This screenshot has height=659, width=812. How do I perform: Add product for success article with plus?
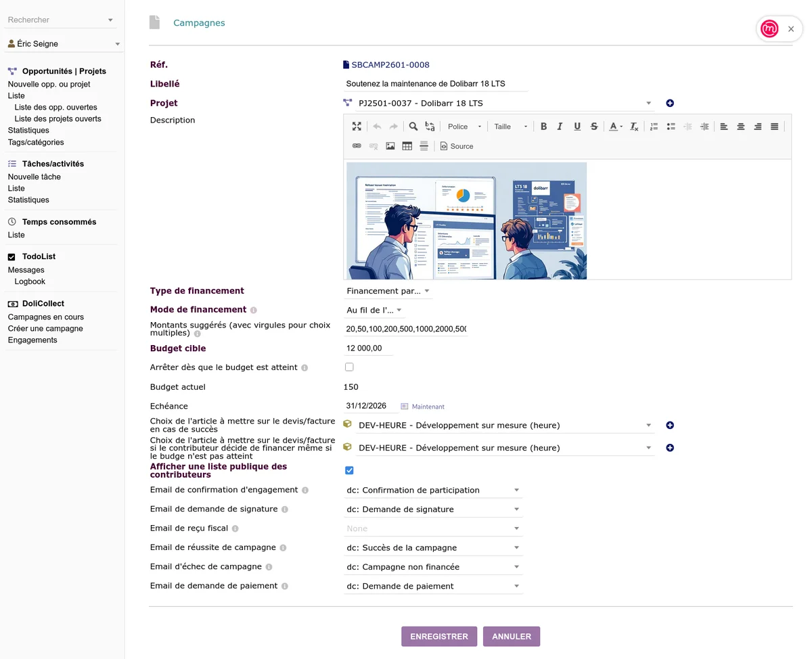tap(670, 426)
